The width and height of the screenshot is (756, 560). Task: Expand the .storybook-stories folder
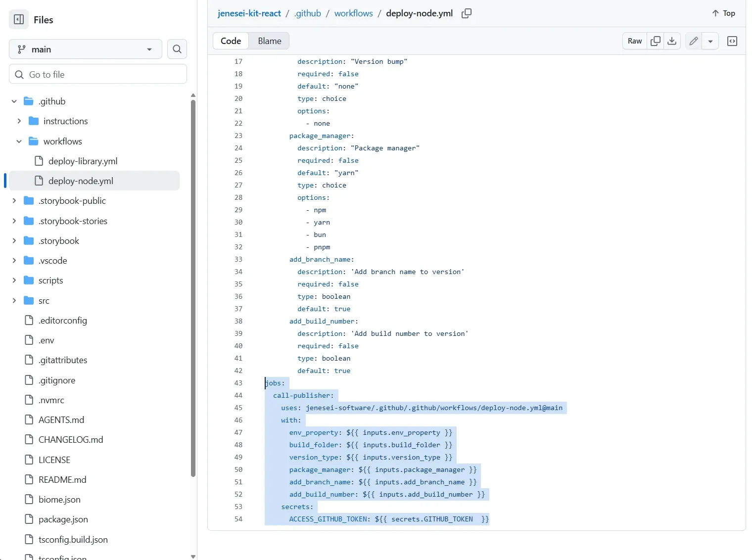[14, 221]
